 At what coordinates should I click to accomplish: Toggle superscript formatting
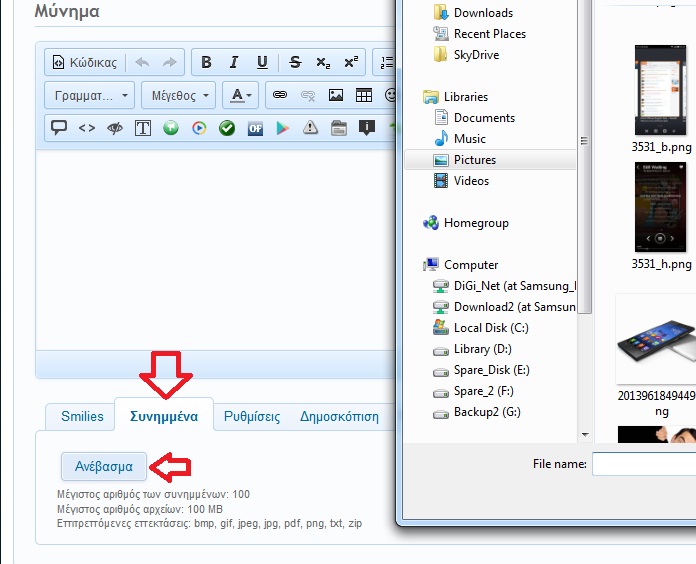click(x=351, y=62)
